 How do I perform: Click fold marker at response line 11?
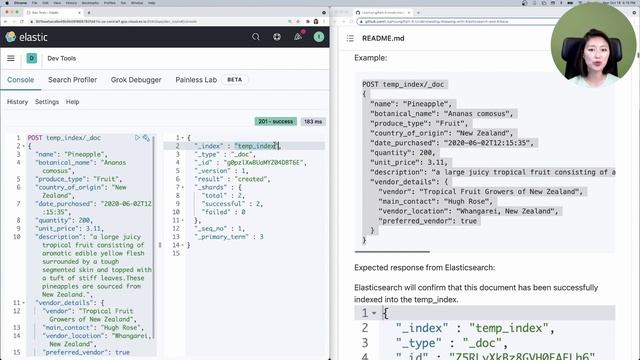tap(182, 220)
